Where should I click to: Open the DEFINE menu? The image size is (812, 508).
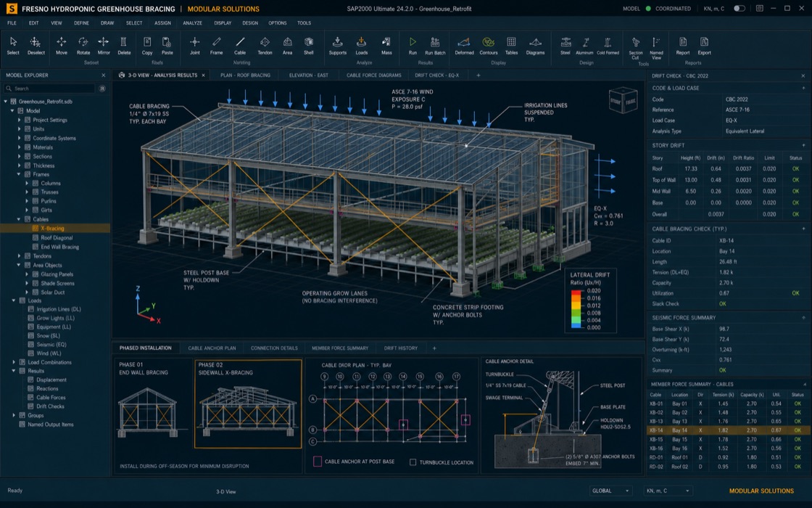coord(81,22)
